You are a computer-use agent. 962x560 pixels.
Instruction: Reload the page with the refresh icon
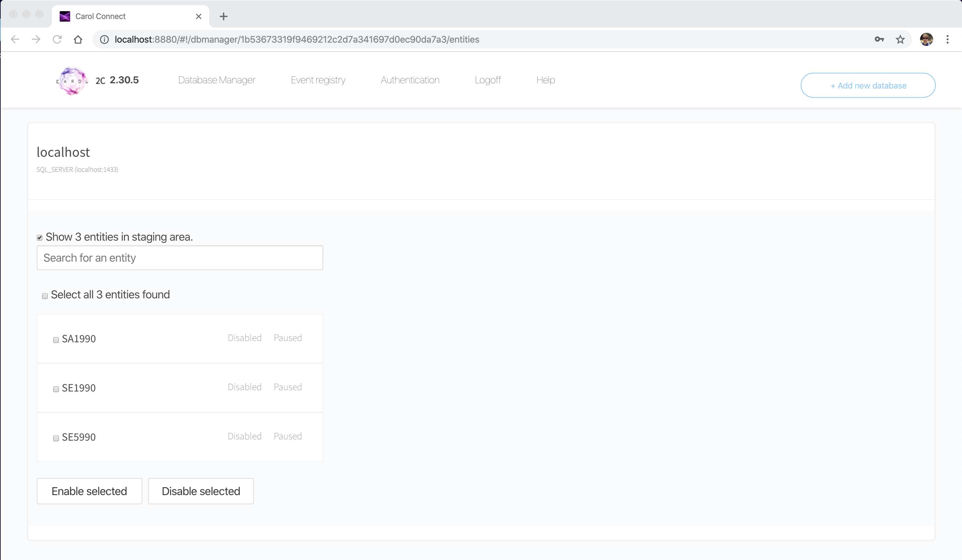(x=57, y=39)
